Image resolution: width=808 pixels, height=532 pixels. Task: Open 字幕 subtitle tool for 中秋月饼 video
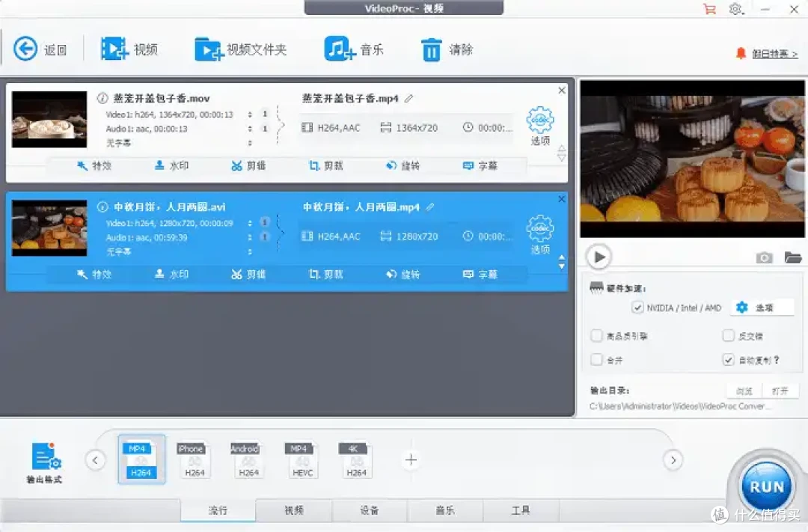[480, 275]
